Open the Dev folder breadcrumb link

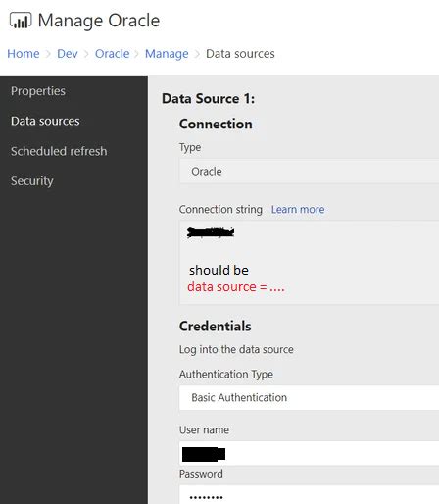click(68, 54)
